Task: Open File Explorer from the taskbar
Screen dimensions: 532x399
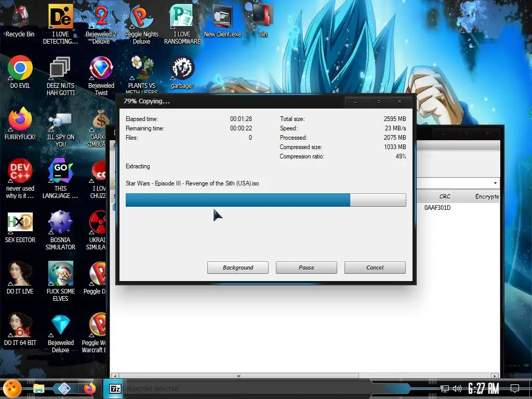Action: click(x=38, y=389)
